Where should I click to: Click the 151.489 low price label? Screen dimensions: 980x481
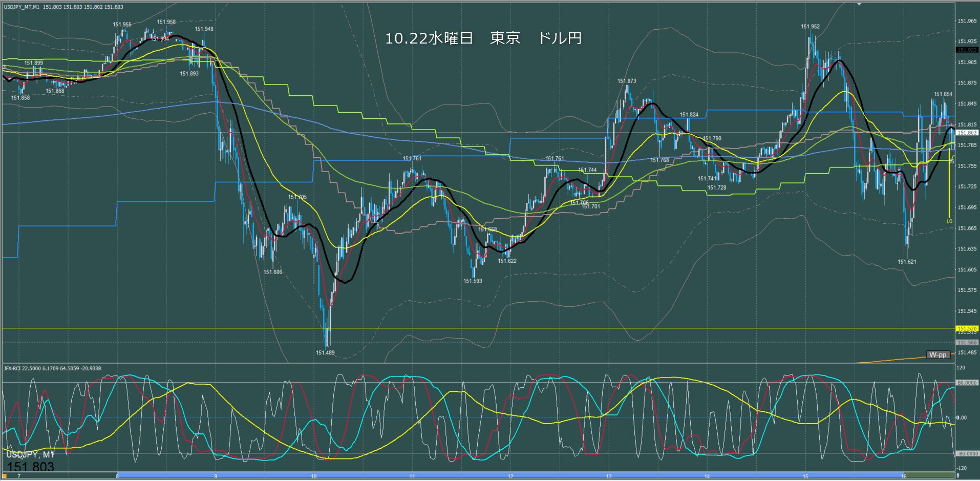pos(325,352)
